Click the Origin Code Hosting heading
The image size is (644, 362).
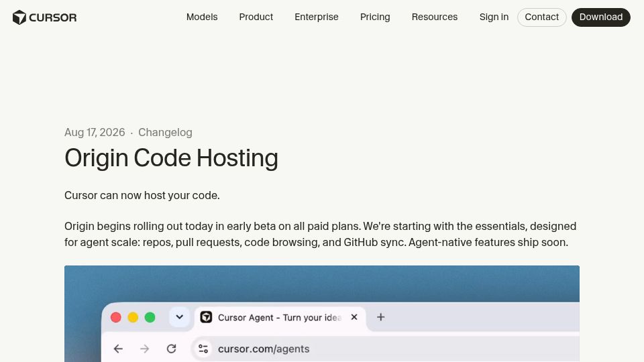(x=171, y=158)
